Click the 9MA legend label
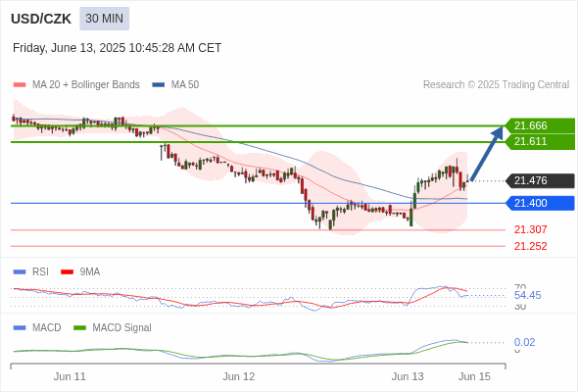Viewport: 578px width, 392px height. [90, 272]
